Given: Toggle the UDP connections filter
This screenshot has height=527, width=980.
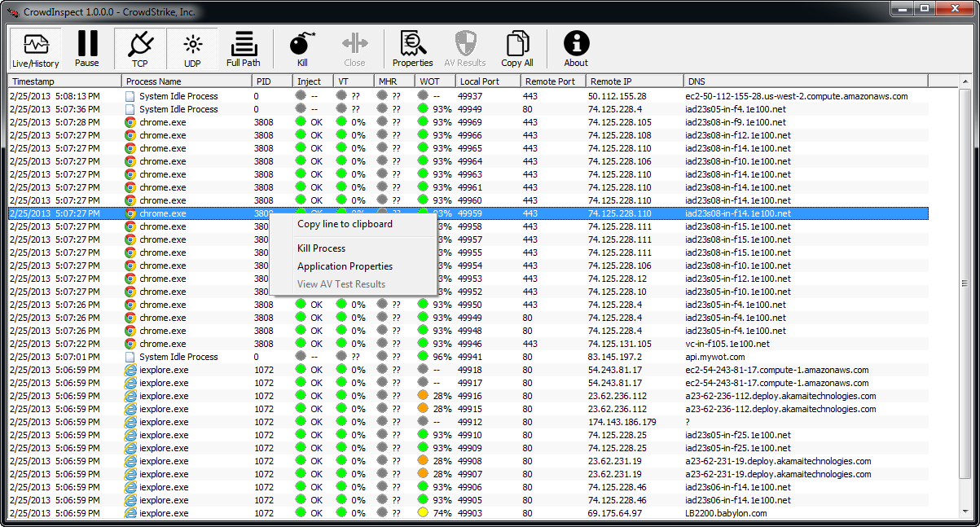Looking at the screenshot, I should (192, 49).
